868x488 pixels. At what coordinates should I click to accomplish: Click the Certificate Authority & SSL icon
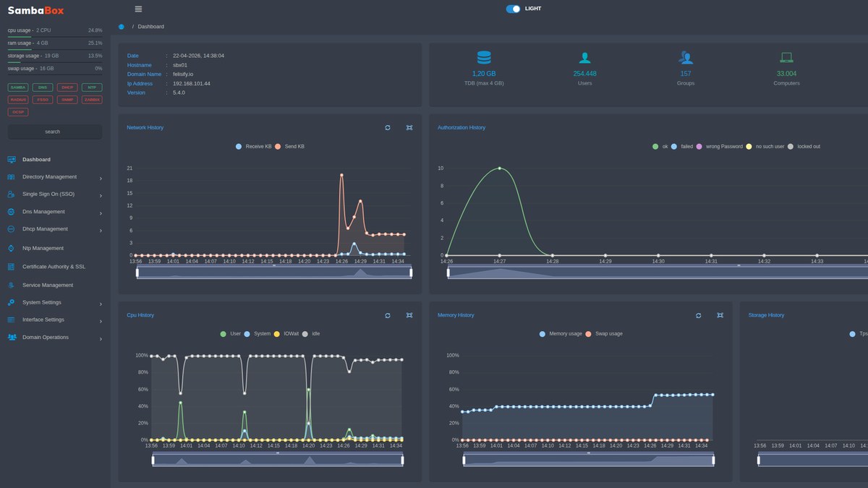tap(11, 267)
